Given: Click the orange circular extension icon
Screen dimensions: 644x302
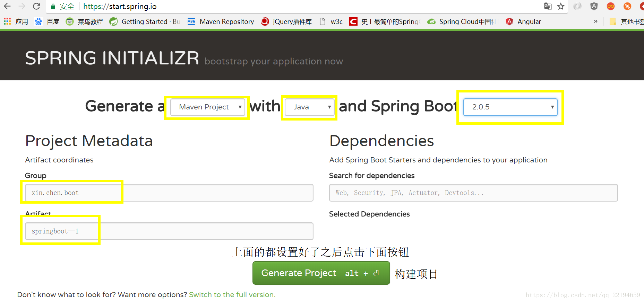Looking at the screenshot, I should pyautogui.click(x=627, y=6).
